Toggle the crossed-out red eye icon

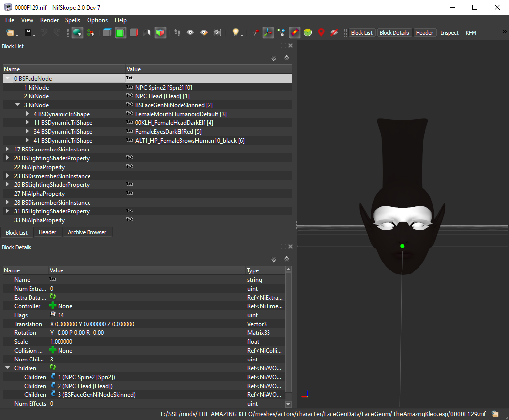click(334, 33)
